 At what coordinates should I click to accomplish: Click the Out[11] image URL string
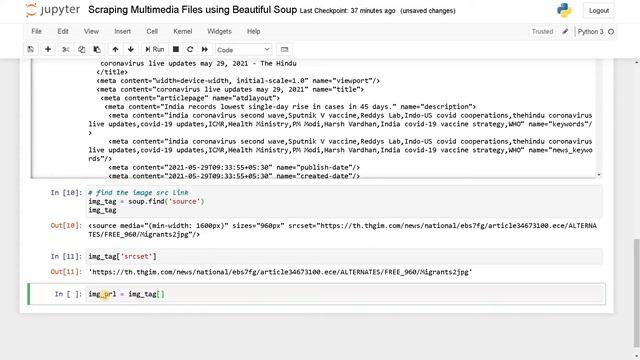click(x=280, y=272)
